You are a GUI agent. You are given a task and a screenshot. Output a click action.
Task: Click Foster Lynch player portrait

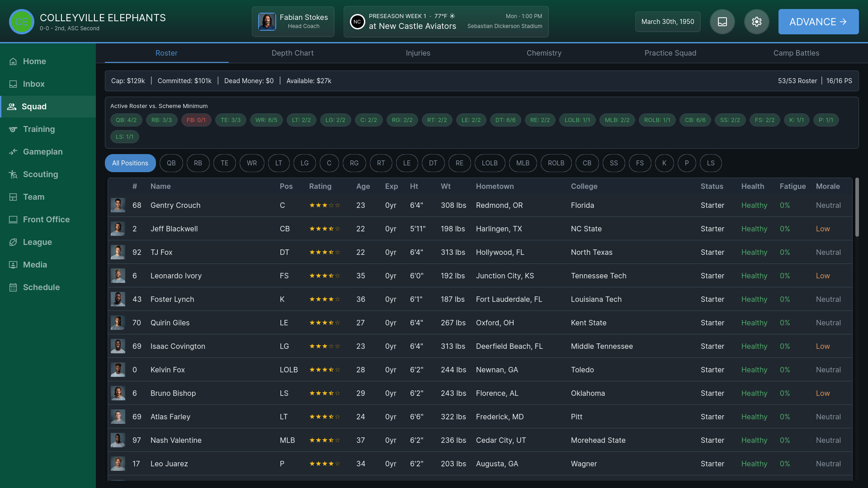[x=118, y=299]
